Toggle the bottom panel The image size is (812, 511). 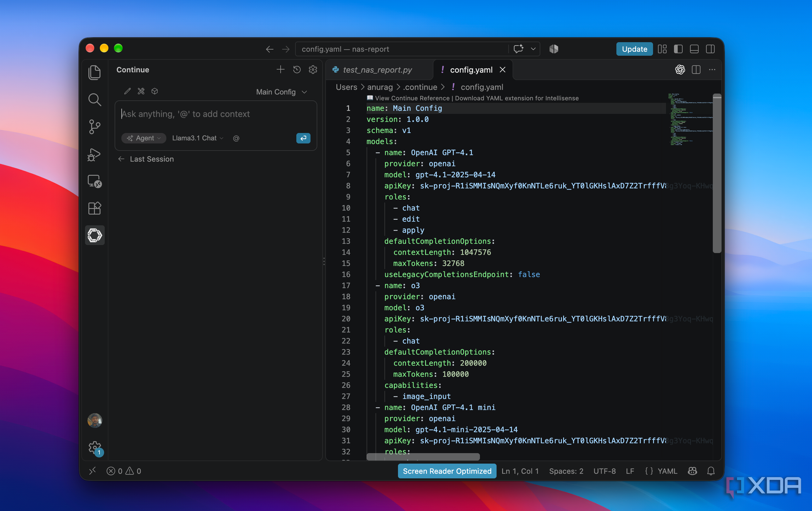pos(694,49)
